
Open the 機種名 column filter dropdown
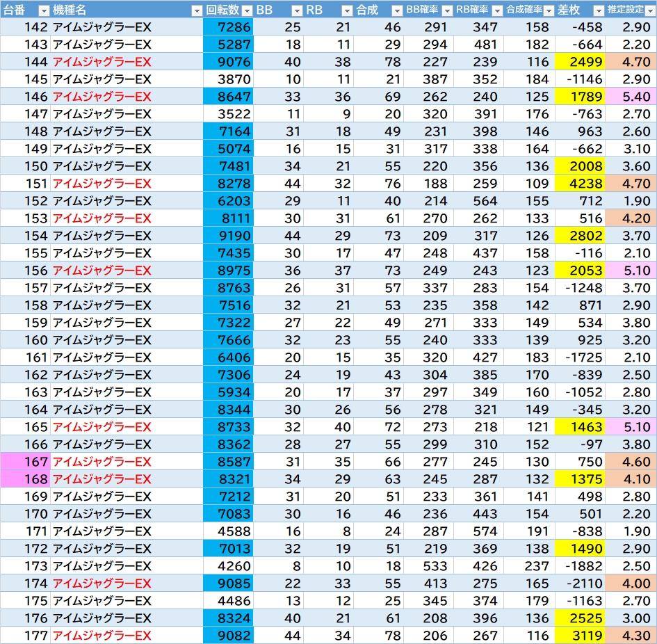tap(197, 10)
